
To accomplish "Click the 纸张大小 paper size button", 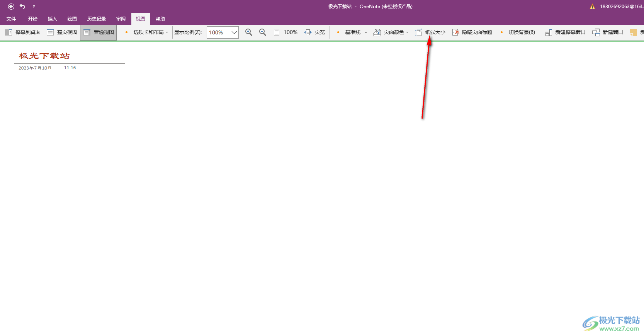I will click(x=430, y=32).
